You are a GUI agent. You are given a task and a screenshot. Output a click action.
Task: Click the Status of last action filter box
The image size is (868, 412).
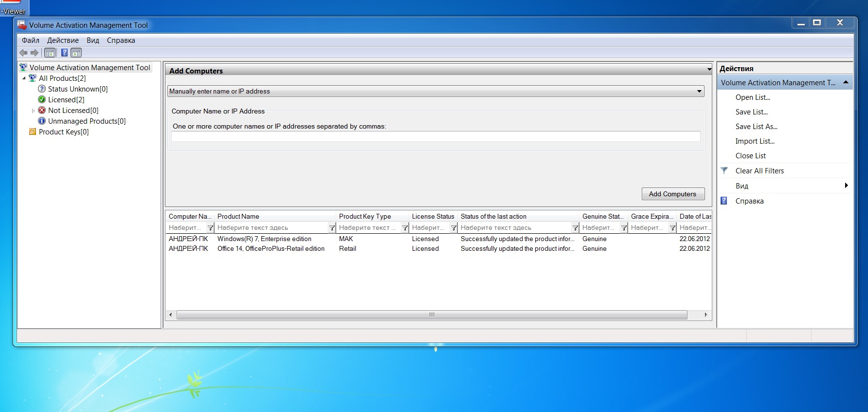click(x=515, y=227)
